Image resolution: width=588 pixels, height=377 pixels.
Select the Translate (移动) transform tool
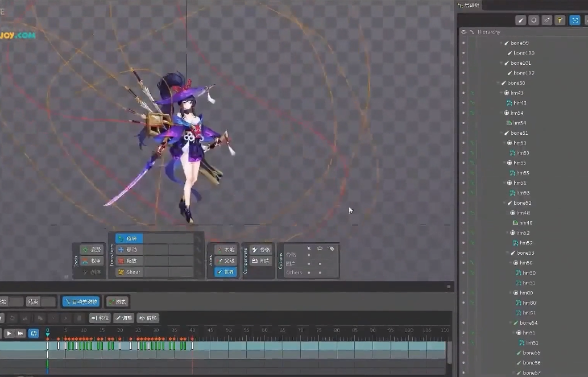(129, 250)
